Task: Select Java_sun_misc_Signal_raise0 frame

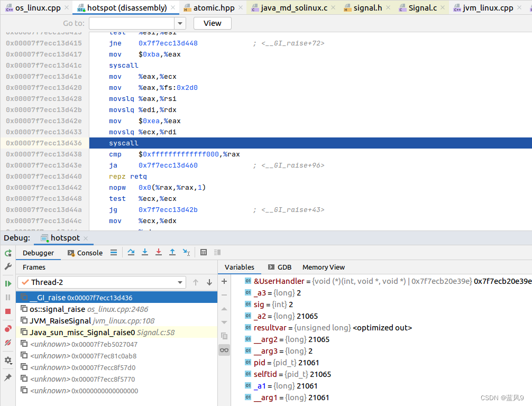Action: 116,333
